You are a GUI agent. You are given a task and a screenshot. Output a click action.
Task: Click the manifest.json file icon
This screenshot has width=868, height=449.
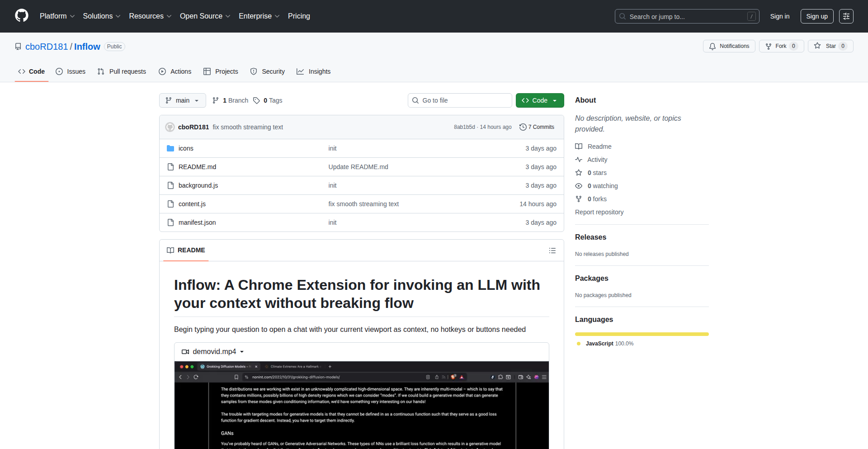(170, 222)
